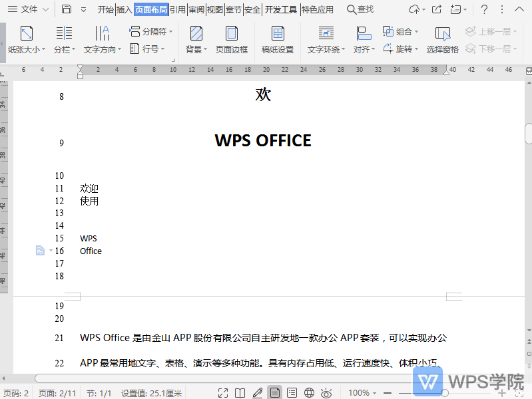This screenshot has height=399, width=532.
Task: Expand the 文字环绕 text wrap dropdown
Action: (326, 49)
